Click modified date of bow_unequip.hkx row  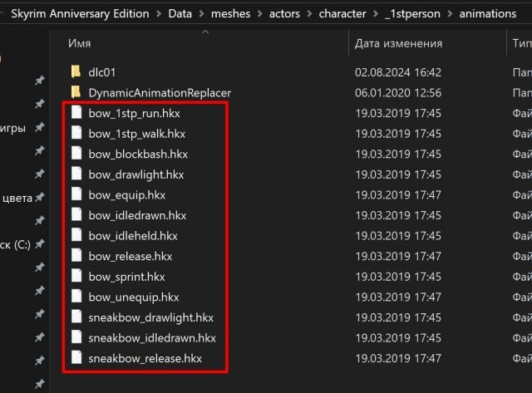click(398, 297)
